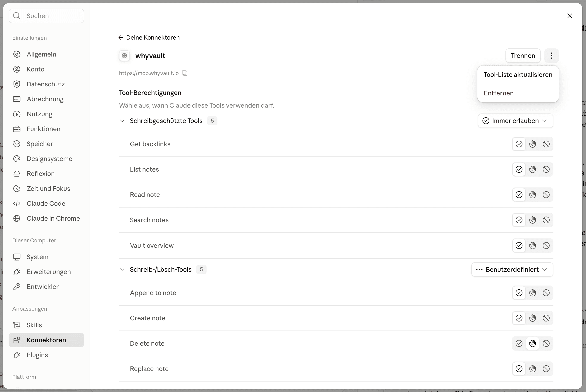
Task: Block the List notes tool
Action: click(x=546, y=169)
